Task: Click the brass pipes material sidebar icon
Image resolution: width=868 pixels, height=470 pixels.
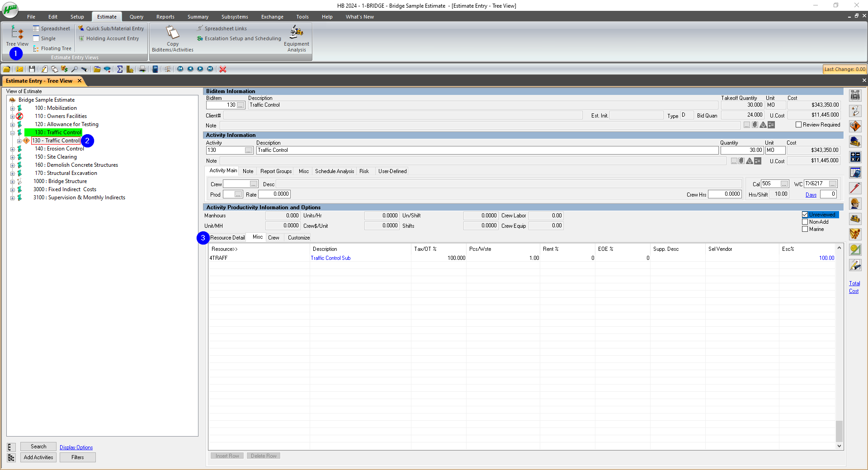Action: (x=855, y=234)
